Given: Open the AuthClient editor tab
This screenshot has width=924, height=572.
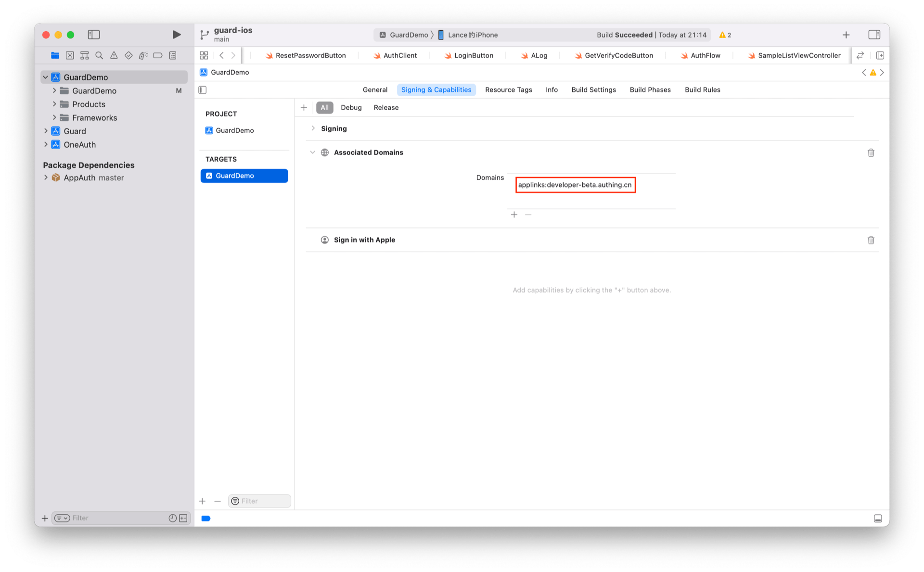Looking at the screenshot, I should (399, 55).
